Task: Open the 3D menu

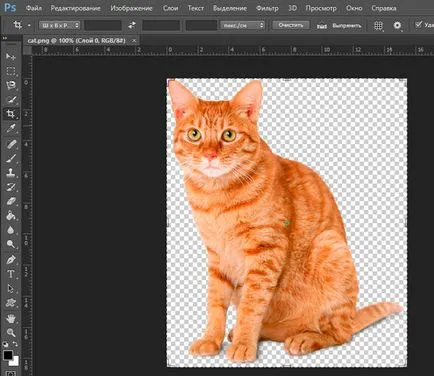Action: coord(292,8)
